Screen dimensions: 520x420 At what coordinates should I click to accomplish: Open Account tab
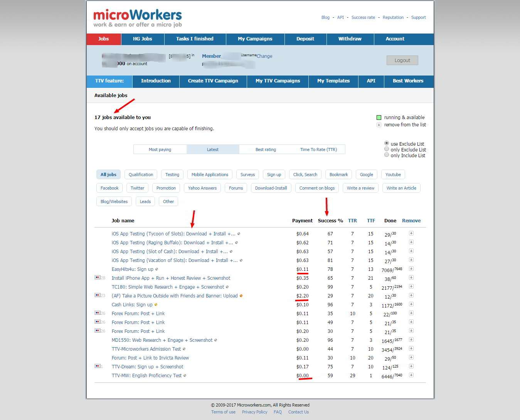[395, 39]
